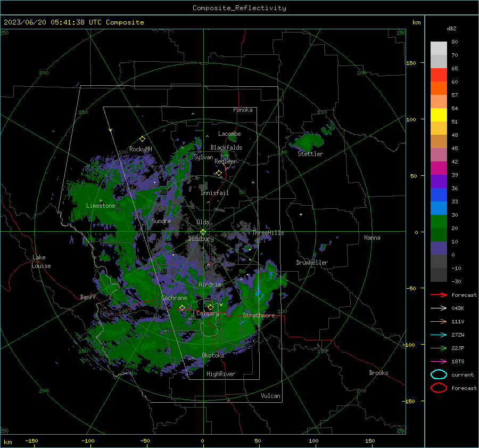This screenshot has height=448, width=479.
Task: Click the orange 111V arrow icon
Action: coord(439,321)
